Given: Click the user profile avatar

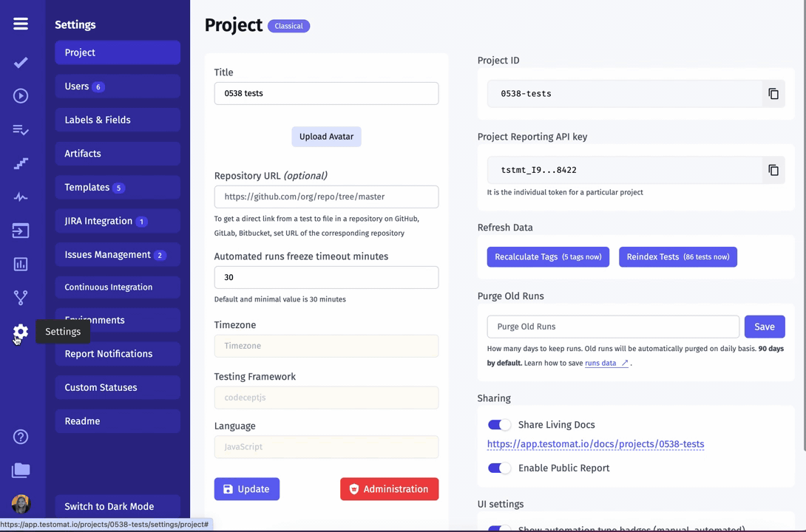Looking at the screenshot, I should pos(21,504).
